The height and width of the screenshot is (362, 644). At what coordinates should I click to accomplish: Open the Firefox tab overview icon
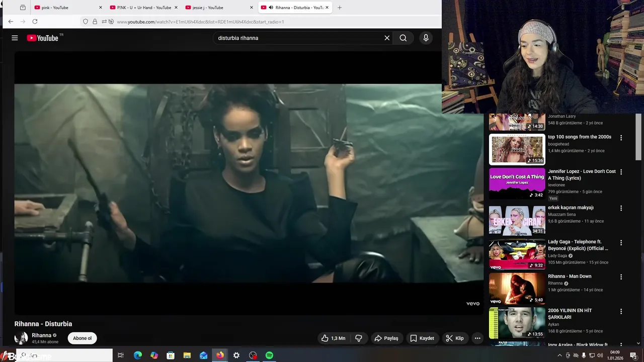(x=23, y=8)
